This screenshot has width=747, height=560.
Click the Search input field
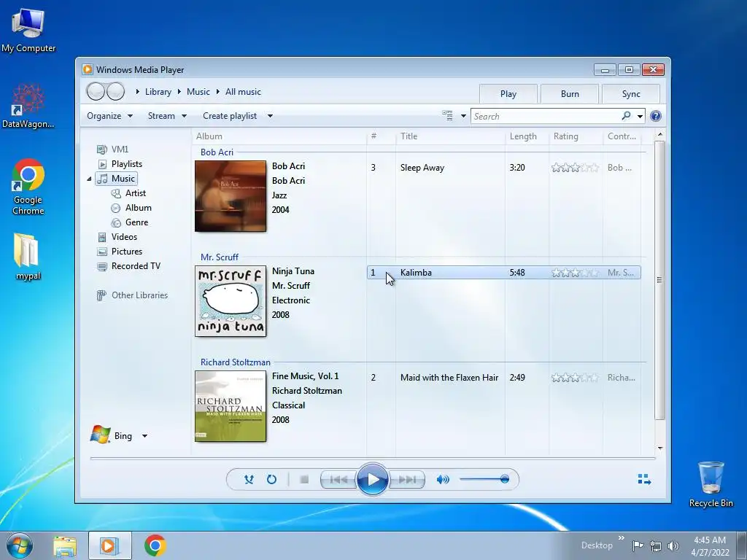point(546,116)
